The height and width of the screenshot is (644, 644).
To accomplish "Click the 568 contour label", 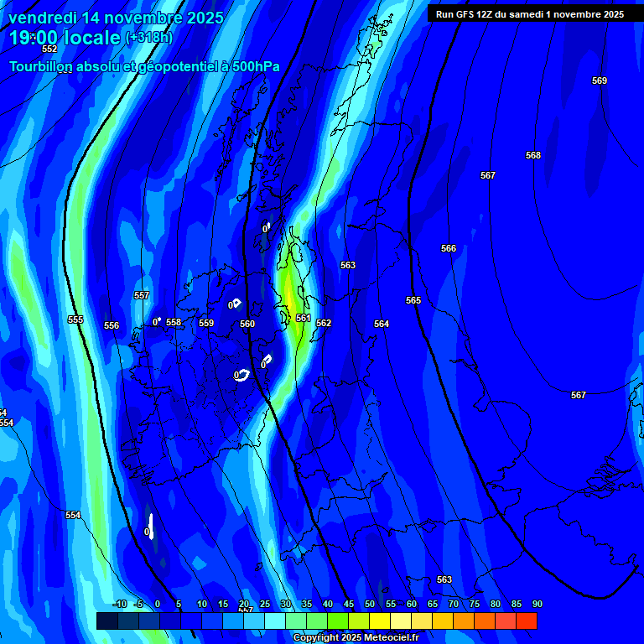I will (x=533, y=156).
